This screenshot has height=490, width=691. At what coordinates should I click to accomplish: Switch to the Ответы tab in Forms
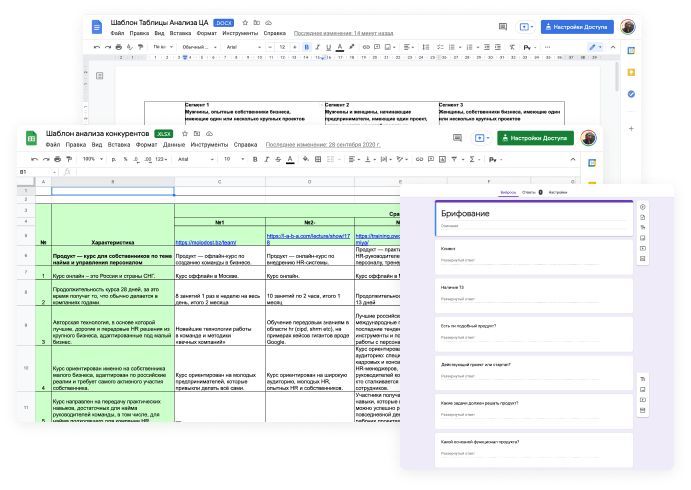[x=531, y=193]
